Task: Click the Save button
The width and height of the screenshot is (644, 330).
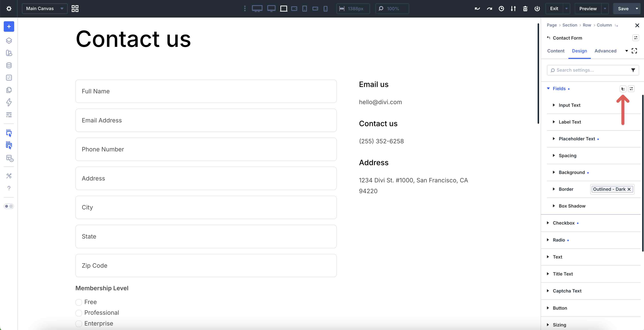Action: tap(623, 9)
